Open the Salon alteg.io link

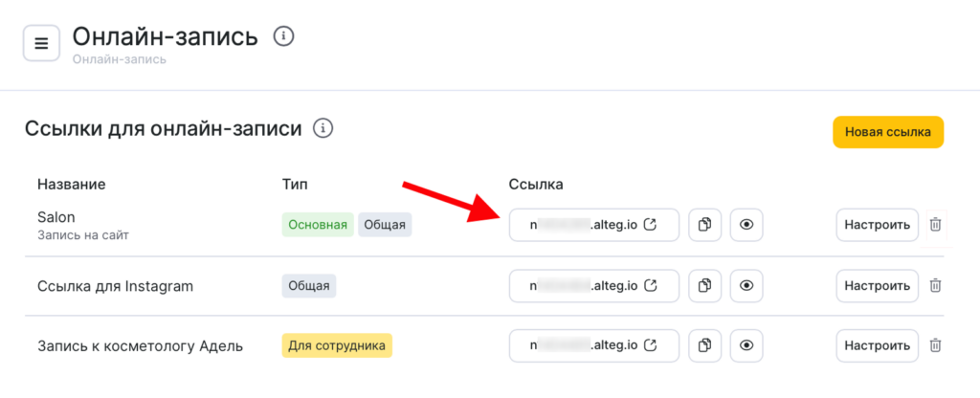click(x=594, y=225)
